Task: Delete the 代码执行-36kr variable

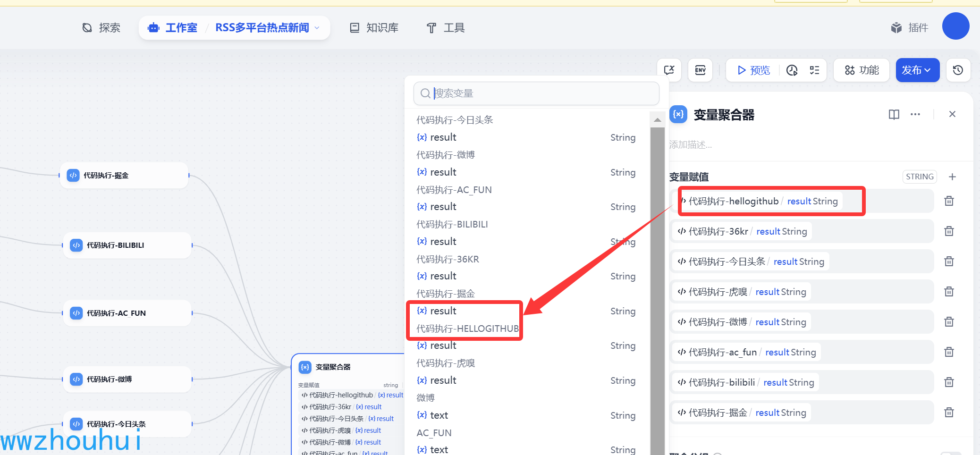Action: [x=949, y=231]
